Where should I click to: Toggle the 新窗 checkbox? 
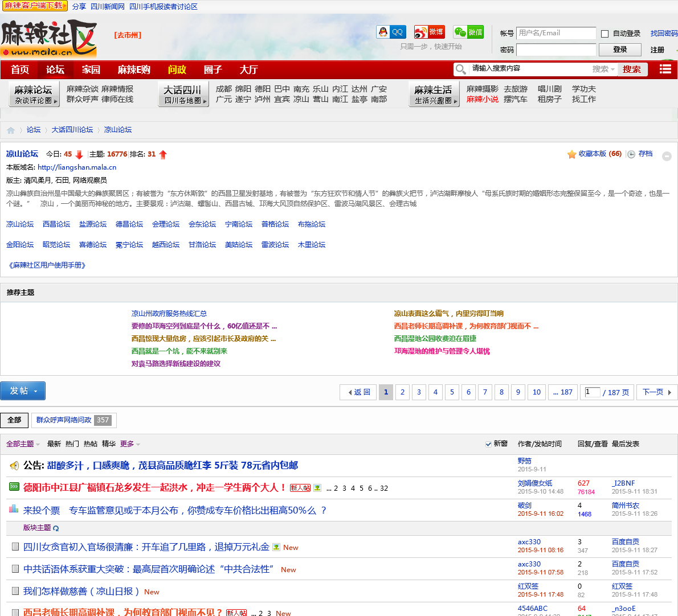click(x=488, y=444)
